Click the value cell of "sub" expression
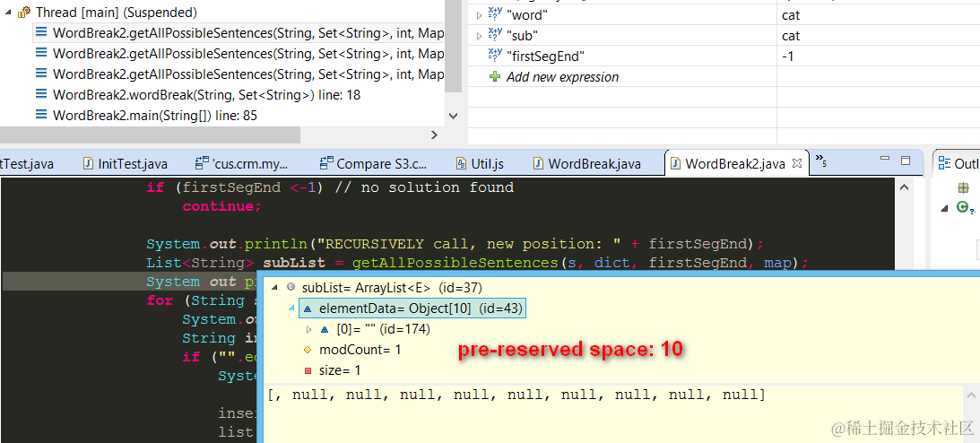 point(878,36)
